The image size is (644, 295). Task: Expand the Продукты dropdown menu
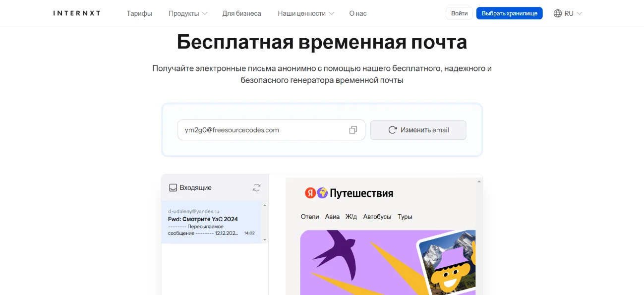[188, 13]
